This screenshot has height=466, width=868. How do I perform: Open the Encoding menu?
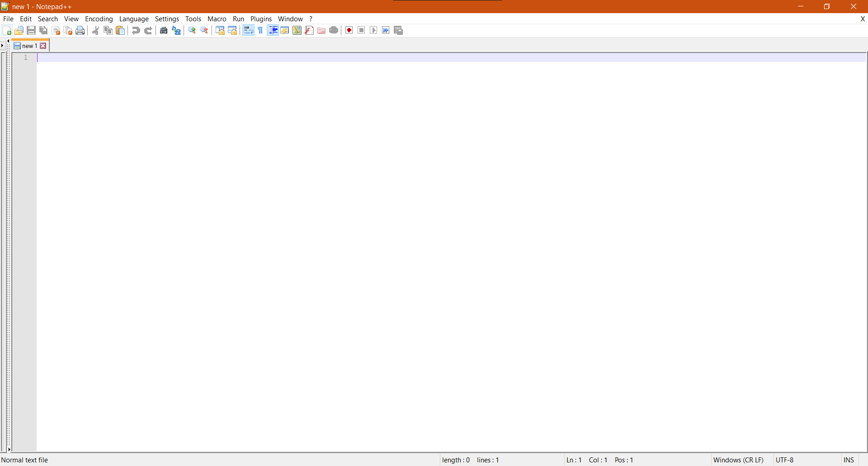[99, 19]
